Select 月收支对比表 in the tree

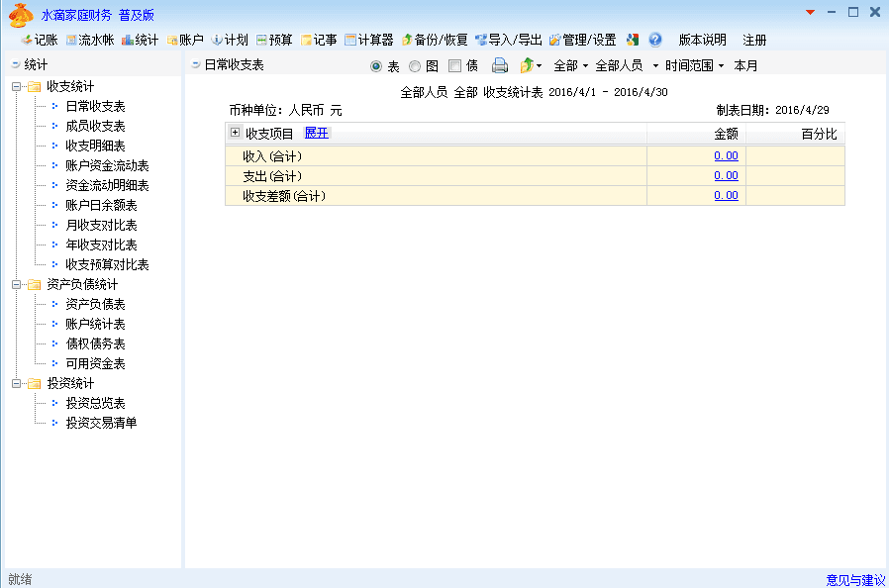[x=101, y=225]
